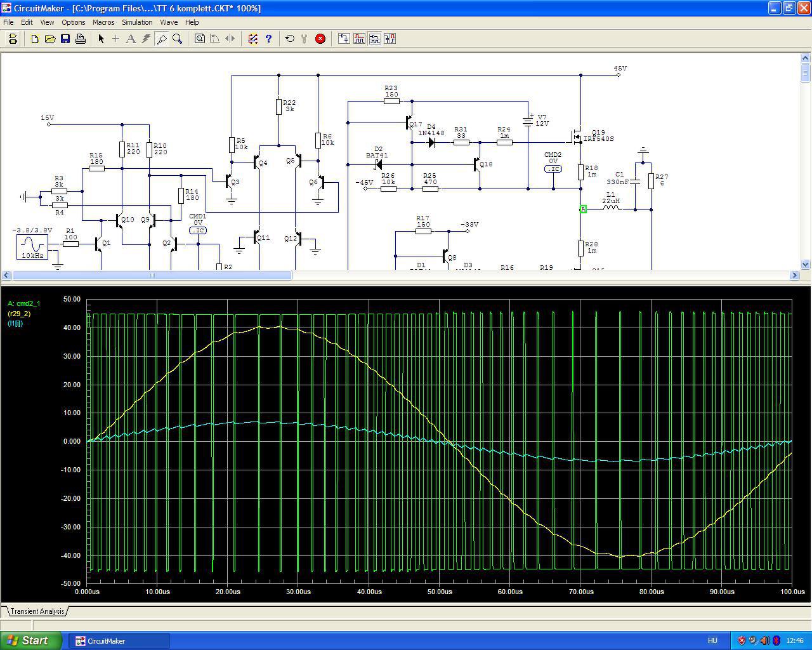The width and height of the screenshot is (812, 650).
Task: Switch to Transient Analysis tab
Action: point(37,611)
